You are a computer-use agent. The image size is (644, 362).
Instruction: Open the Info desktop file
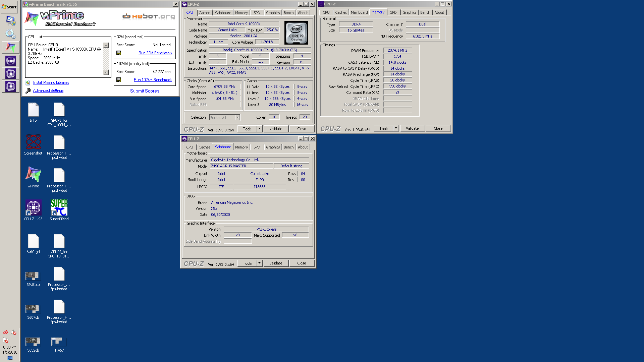point(33,112)
